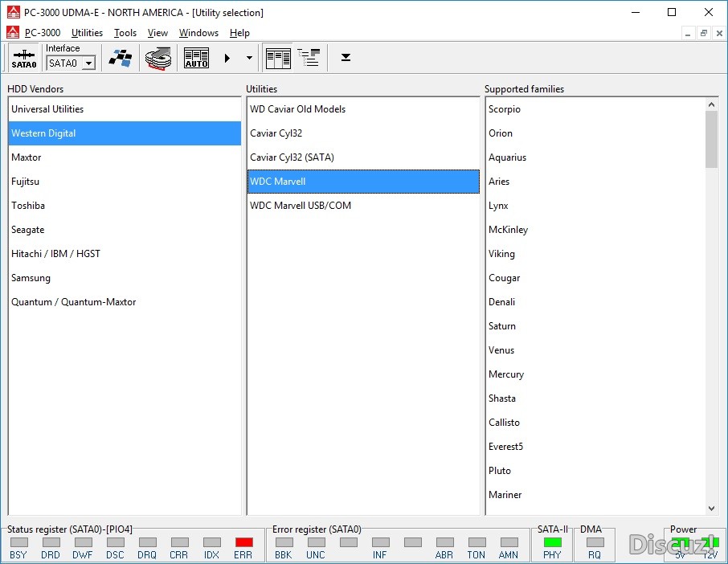The height and width of the screenshot is (564, 728).
Task: Open the Utilities menu
Action: (87, 33)
